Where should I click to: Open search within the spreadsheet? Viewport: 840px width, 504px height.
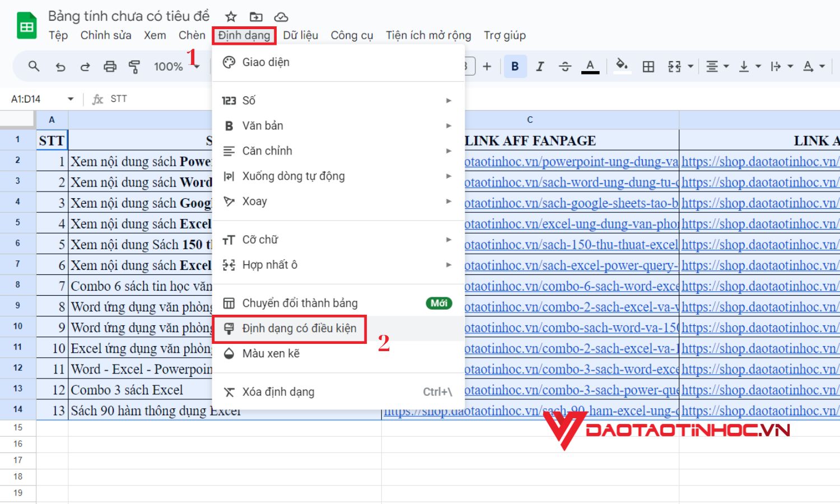(x=34, y=66)
